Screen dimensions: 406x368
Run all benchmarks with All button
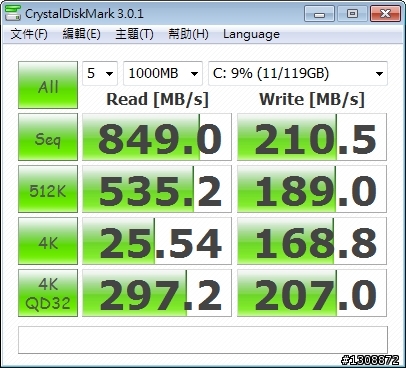click(x=48, y=85)
